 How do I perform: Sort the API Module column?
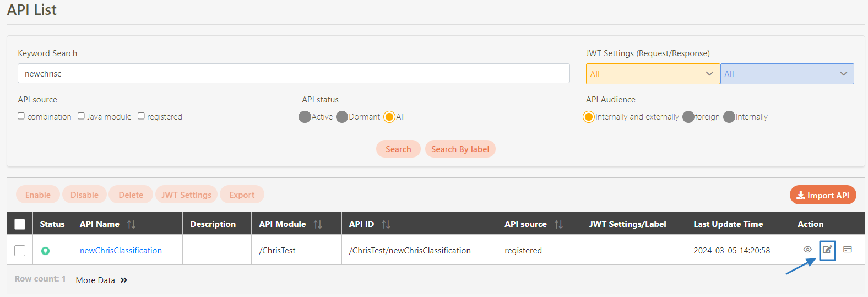(x=318, y=224)
